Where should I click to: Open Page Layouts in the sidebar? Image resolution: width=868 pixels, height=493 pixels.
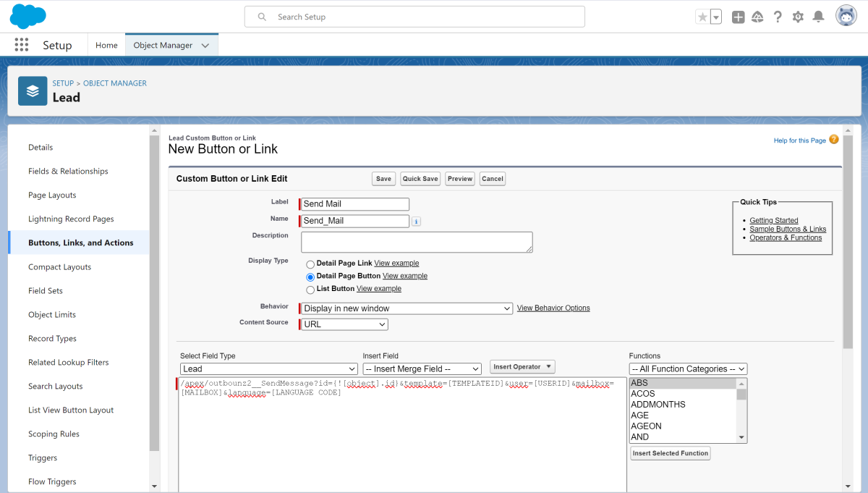(x=52, y=195)
